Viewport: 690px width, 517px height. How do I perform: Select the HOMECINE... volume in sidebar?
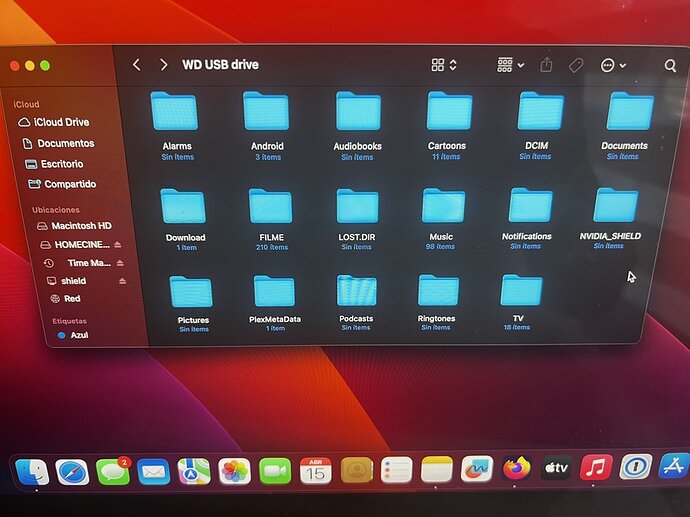[75, 245]
